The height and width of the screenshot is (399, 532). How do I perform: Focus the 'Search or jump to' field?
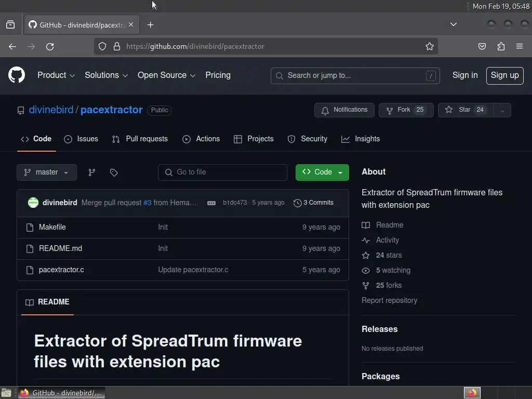[355, 76]
